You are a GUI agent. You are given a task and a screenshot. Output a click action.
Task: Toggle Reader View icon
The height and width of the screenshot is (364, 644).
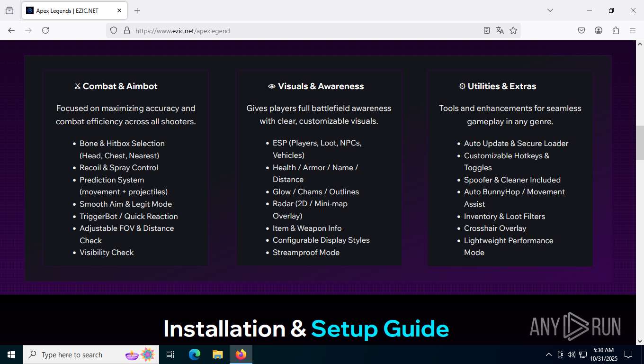coord(487,30)
